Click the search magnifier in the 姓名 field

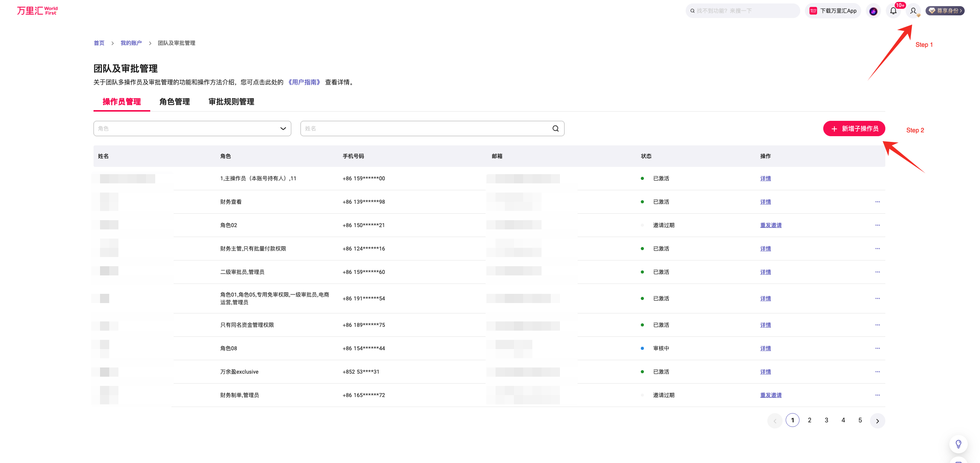(555, 129)
